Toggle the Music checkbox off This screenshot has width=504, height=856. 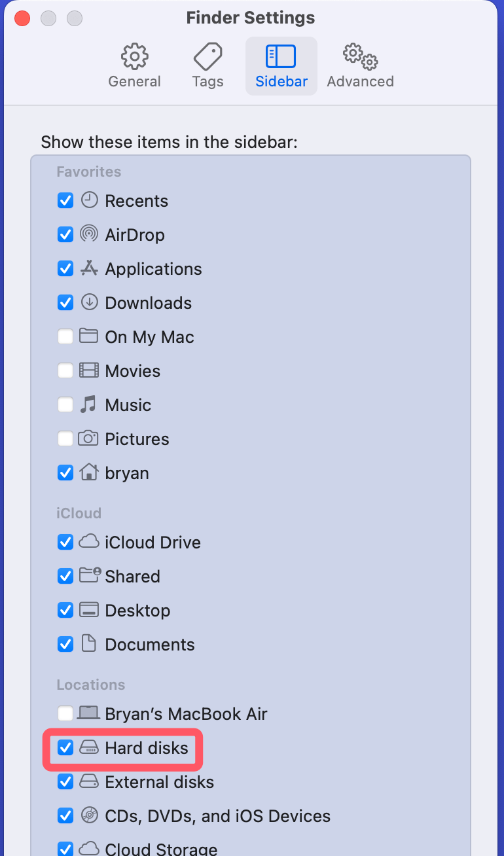click(65, 404)
